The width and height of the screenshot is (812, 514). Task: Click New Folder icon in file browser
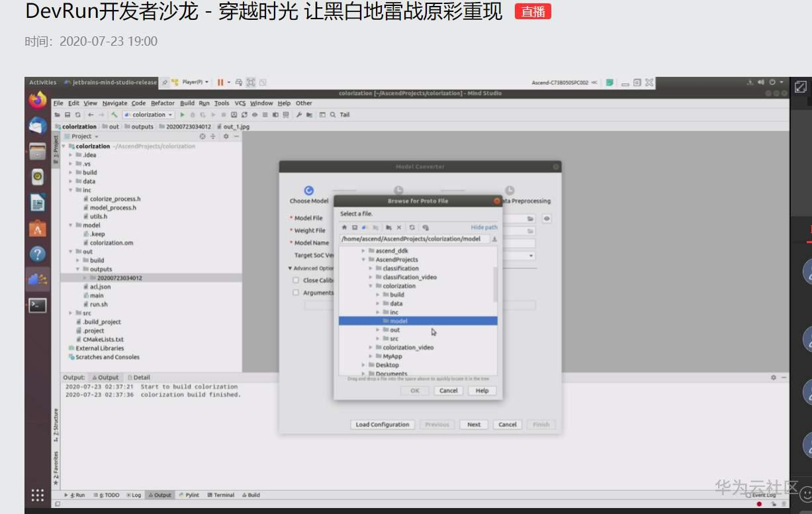pos(388,227)
